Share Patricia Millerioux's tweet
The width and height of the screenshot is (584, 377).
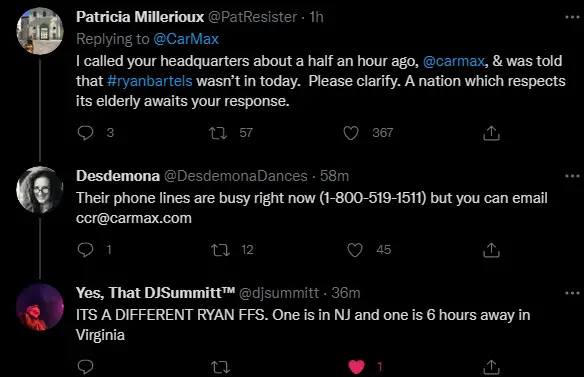[491, 133]
